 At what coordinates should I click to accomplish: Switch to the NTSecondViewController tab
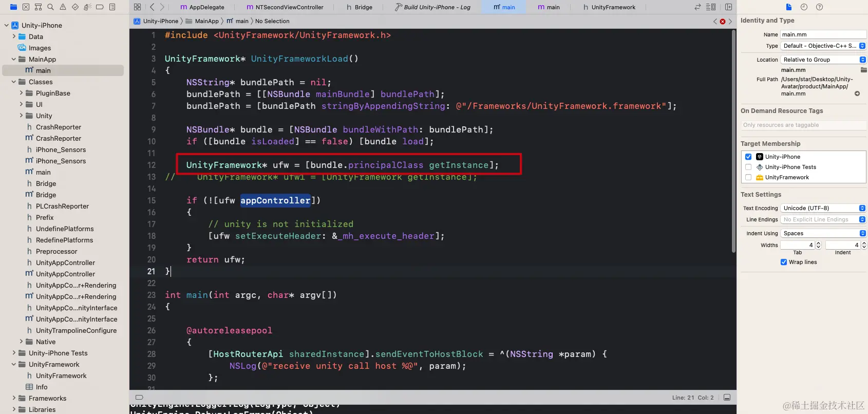[285, 7]
